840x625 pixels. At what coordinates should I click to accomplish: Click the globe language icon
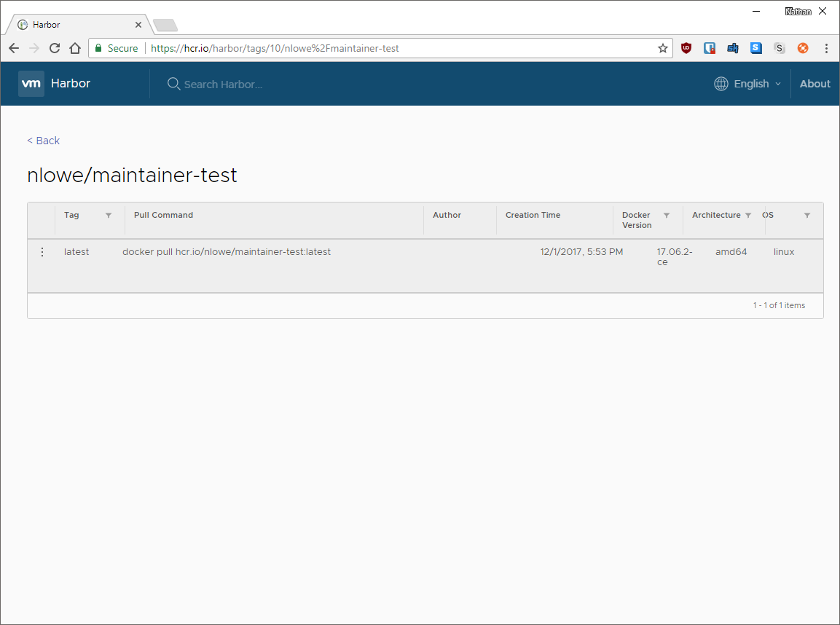coord(721,83)
